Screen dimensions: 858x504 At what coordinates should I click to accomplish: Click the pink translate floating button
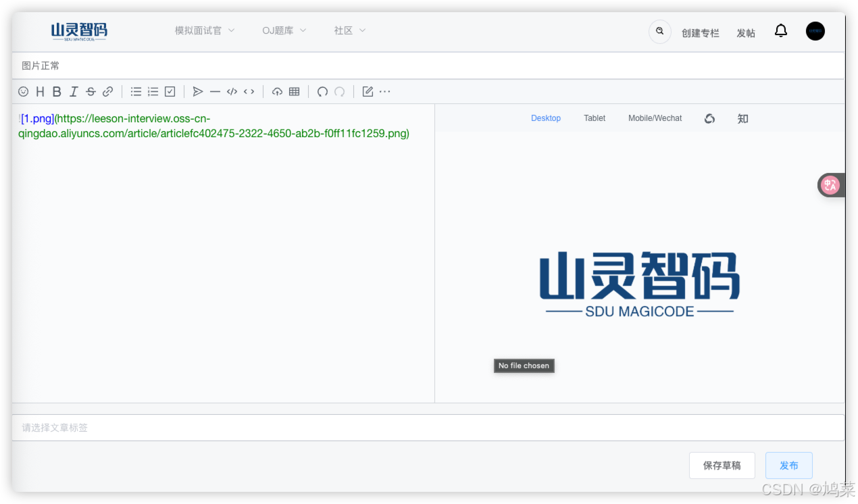830,185
